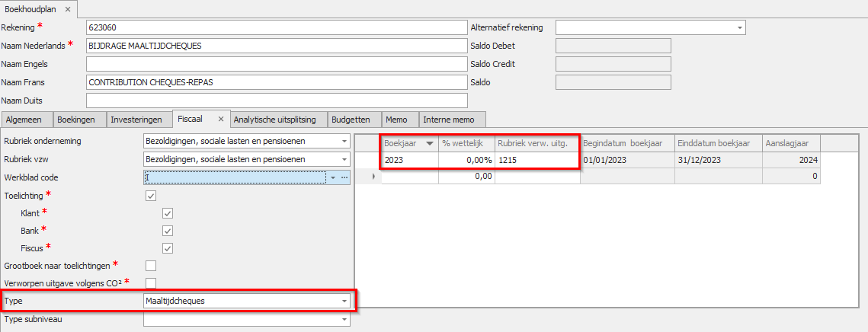Uncheck the Klant checkbox
The image size is (868, 332).
168,213
